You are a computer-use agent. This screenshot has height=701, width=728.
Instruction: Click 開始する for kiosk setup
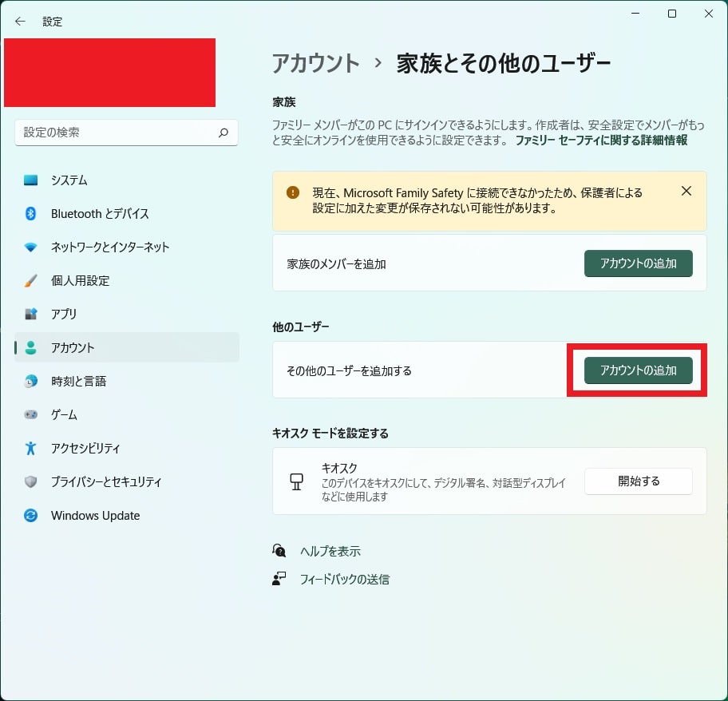coord(639,481)
